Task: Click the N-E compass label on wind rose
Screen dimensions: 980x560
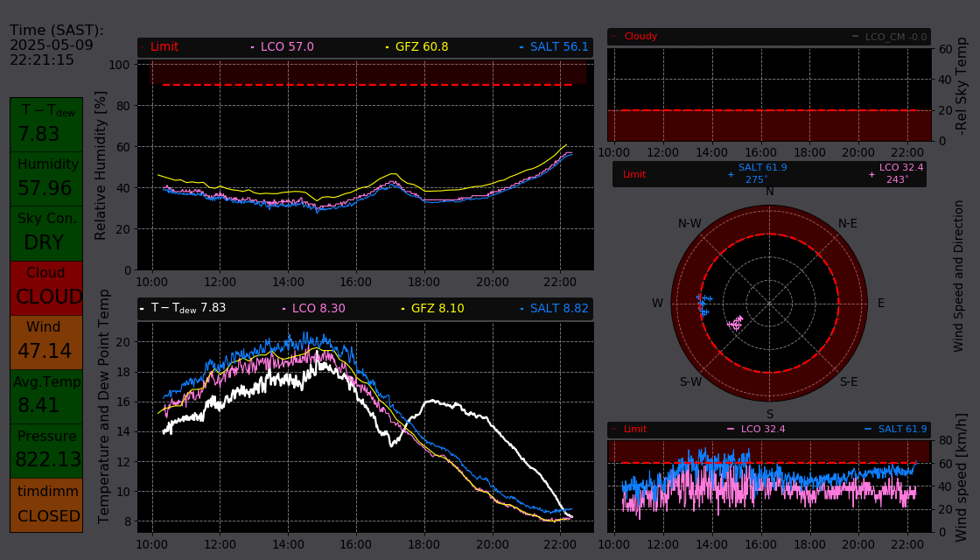Action: pyautogui.click(x=848, y=224)
